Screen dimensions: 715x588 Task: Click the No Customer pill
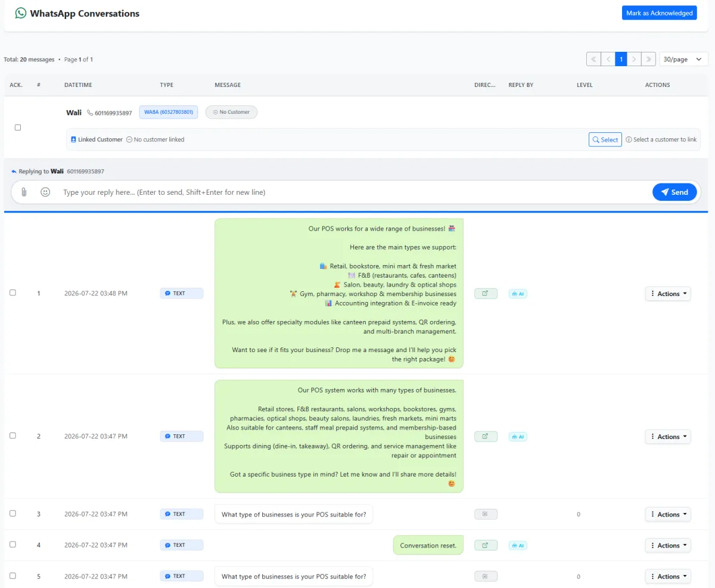(231, 112)
